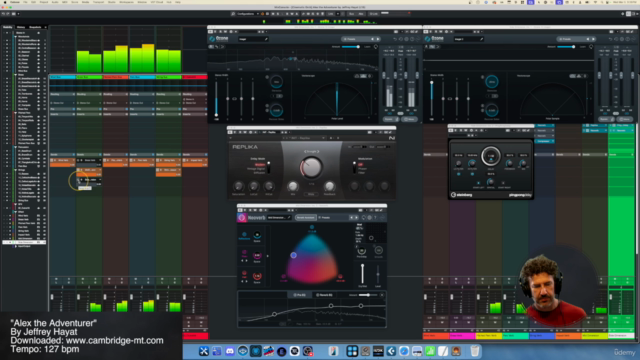
Task: Switch to the Snapshots tab
Action: 35,27
